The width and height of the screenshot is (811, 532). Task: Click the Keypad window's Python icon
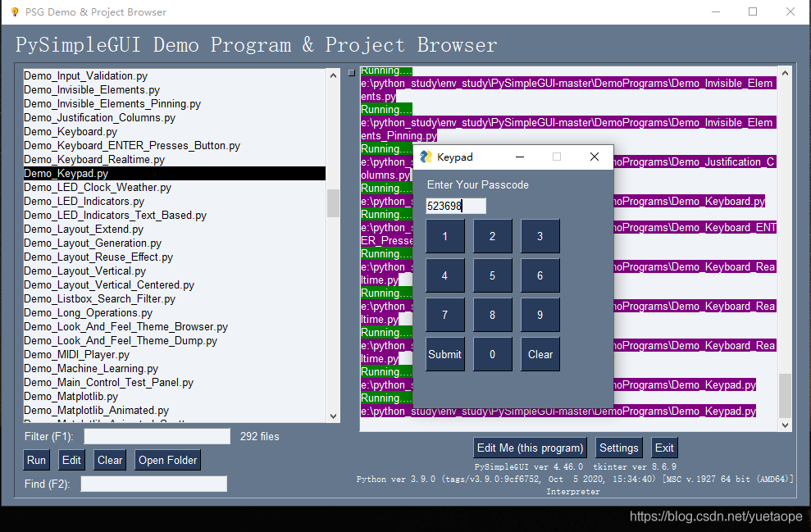pyautogui.click(x=426, y=157)
